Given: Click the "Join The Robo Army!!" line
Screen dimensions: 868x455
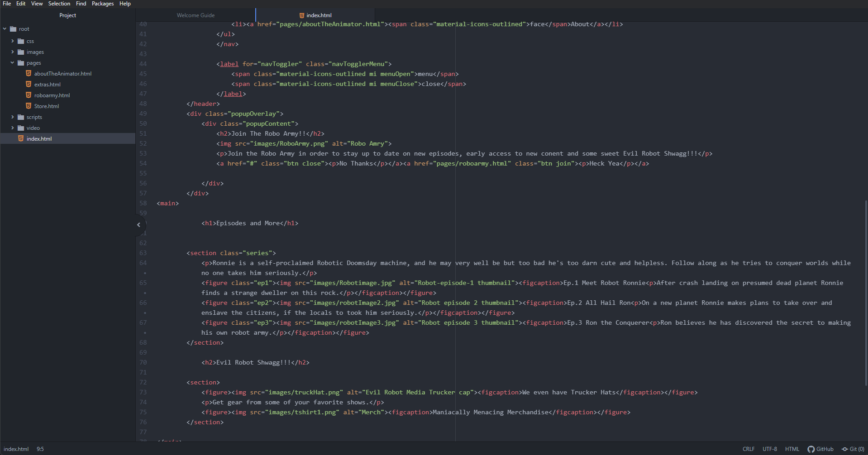Looking at the screenshot, I should coord(270,133).
